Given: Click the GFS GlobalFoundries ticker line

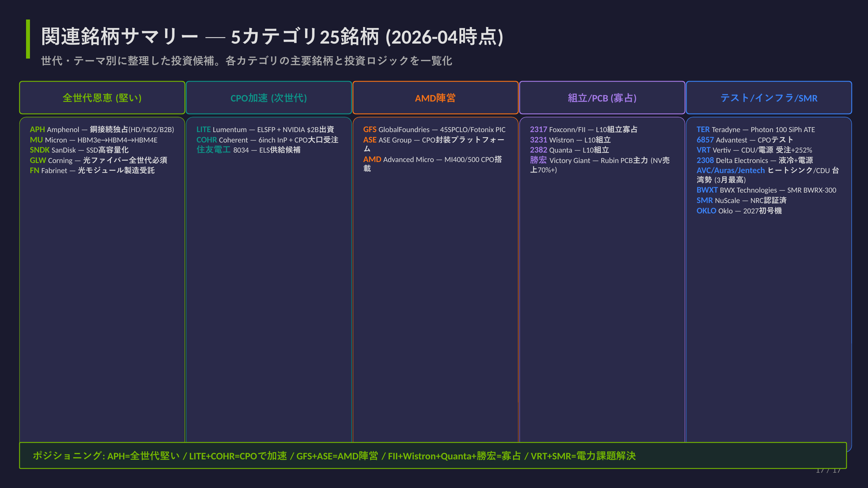Looking at the screenshot, I should click(434, 129).
